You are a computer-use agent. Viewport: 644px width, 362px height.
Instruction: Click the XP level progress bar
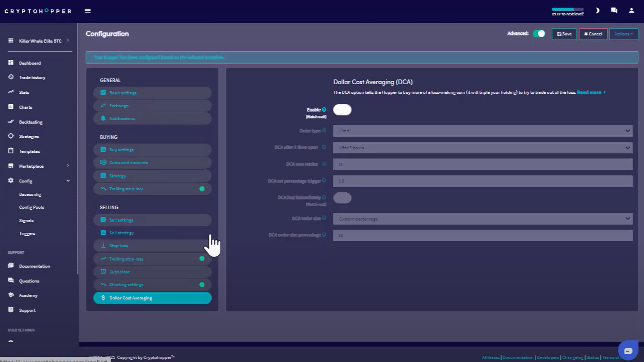[x=567, y=9]
